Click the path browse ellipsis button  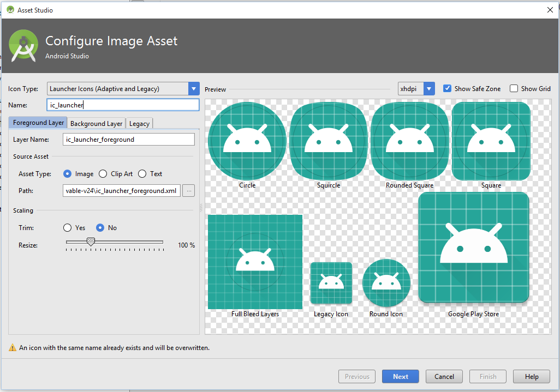tap(188, 191)
